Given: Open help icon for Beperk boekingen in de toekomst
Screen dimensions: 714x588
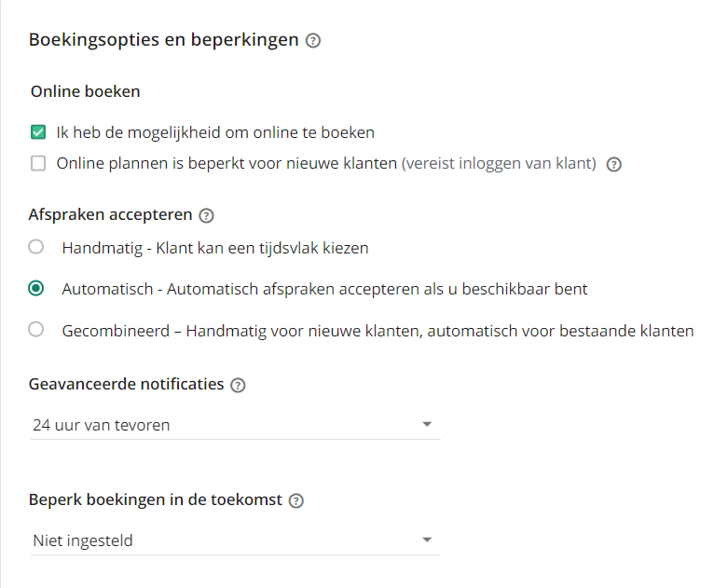Looking at the screenshot, I should click(296, 501).
